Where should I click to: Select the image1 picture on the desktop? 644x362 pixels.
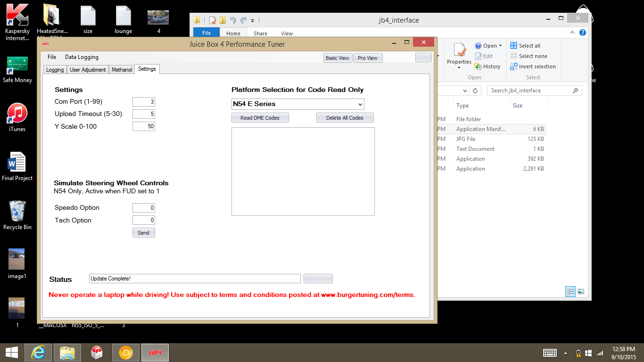tap(17, 264)
